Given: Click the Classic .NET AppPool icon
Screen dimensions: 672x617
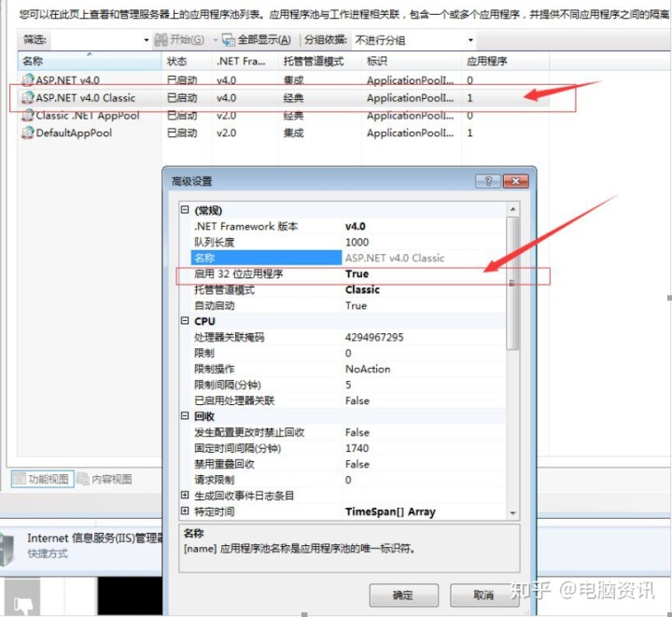Looking at the screenshot, I should [x=28, y=115].
